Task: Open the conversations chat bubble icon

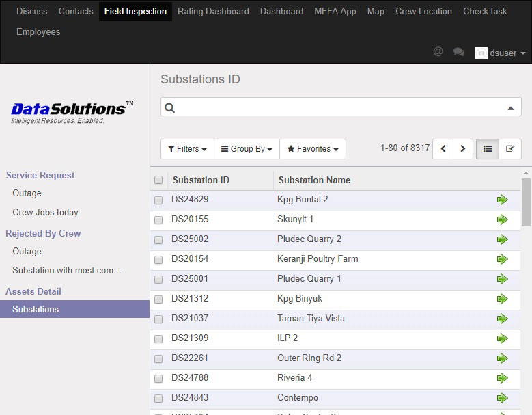Action: click(x=459, y=52)
